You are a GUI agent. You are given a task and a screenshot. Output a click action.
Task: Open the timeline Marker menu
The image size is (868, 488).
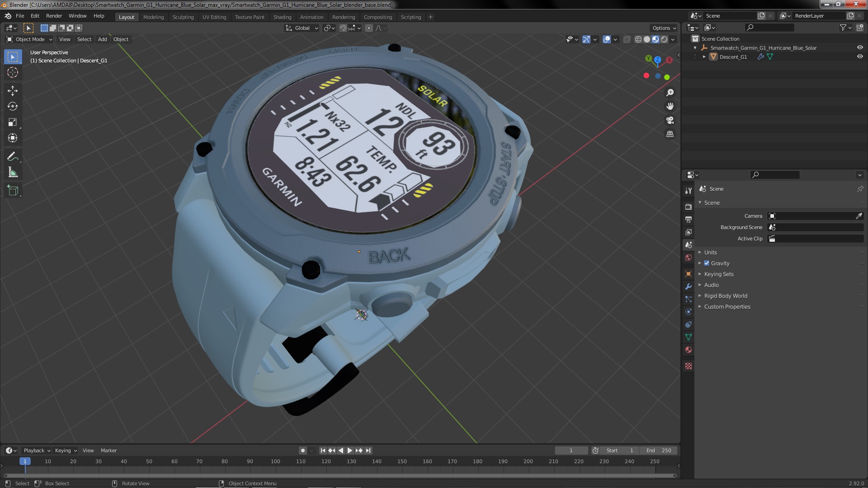pyautogui.click(x=108, y=450)
